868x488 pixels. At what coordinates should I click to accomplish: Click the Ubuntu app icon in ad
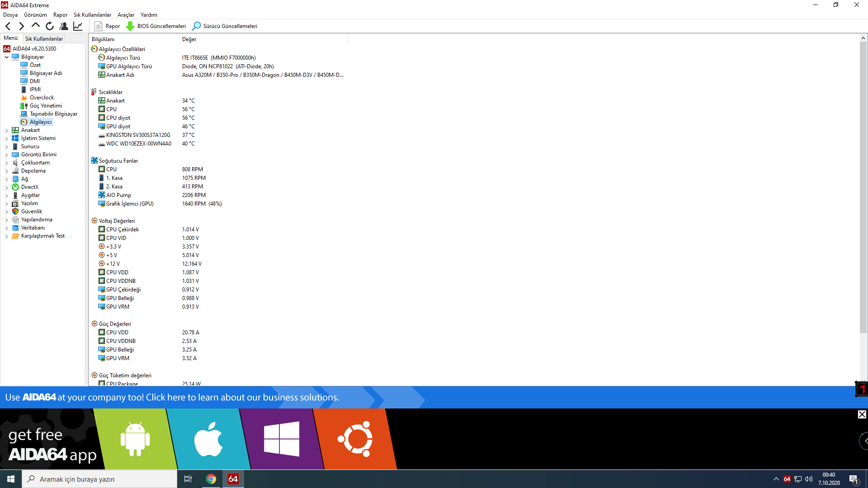click(355, 439)
